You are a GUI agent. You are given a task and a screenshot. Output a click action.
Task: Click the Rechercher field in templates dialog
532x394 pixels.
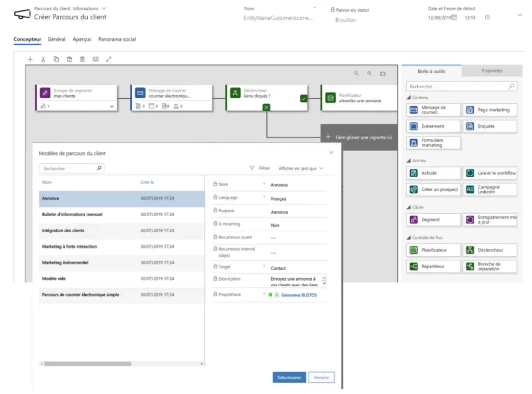pyautogui.click(x=72, y=168)
